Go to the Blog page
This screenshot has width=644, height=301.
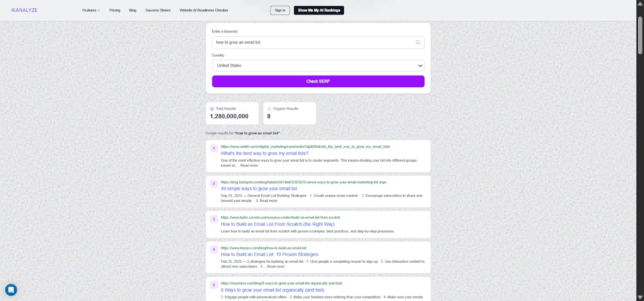(133, 10)
